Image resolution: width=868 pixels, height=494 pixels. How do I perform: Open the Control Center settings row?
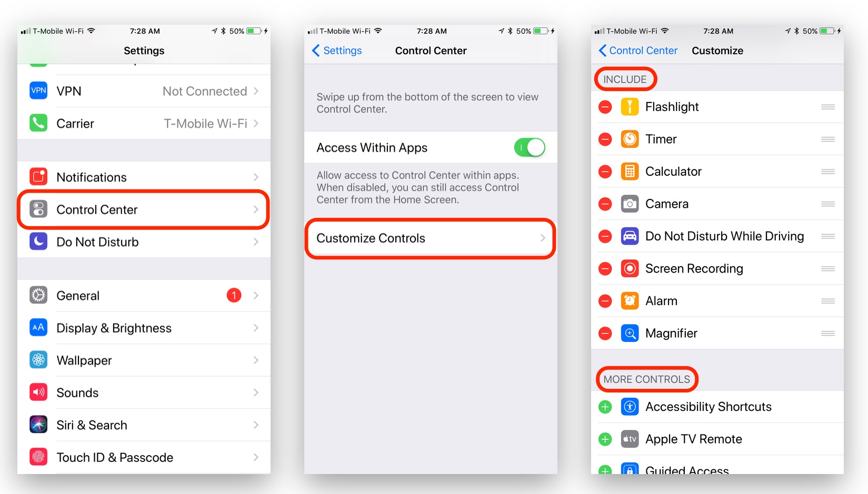(144, 209)
